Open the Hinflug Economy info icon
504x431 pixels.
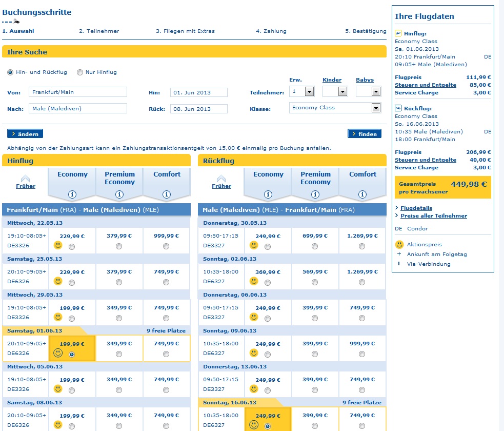point(72,194)
